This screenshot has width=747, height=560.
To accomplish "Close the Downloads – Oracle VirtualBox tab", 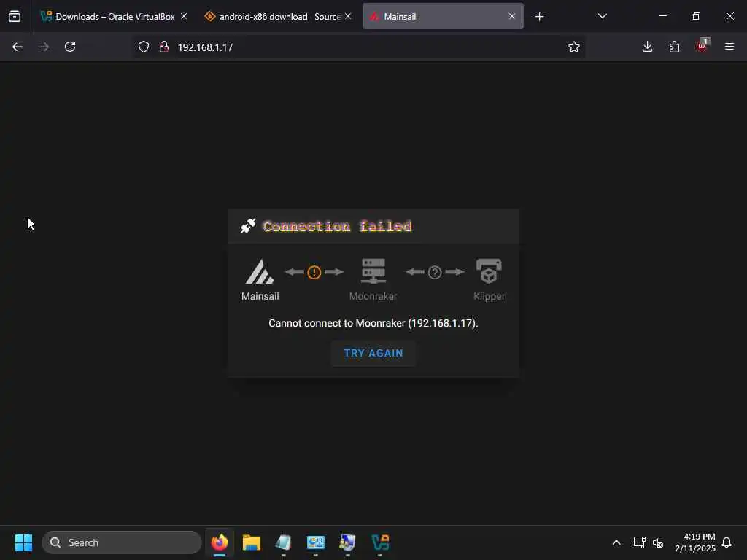I will click(184, 16).
